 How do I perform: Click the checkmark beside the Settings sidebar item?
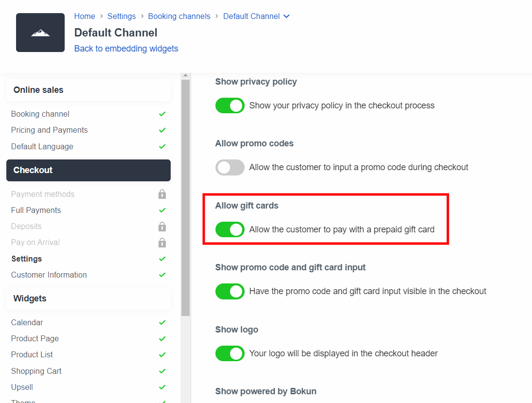click(162, 259)
